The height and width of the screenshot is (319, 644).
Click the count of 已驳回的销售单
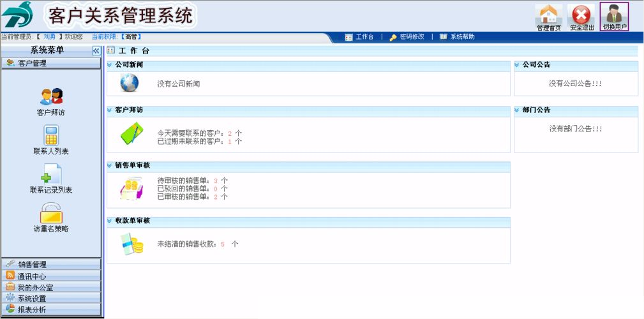(216, 188)
